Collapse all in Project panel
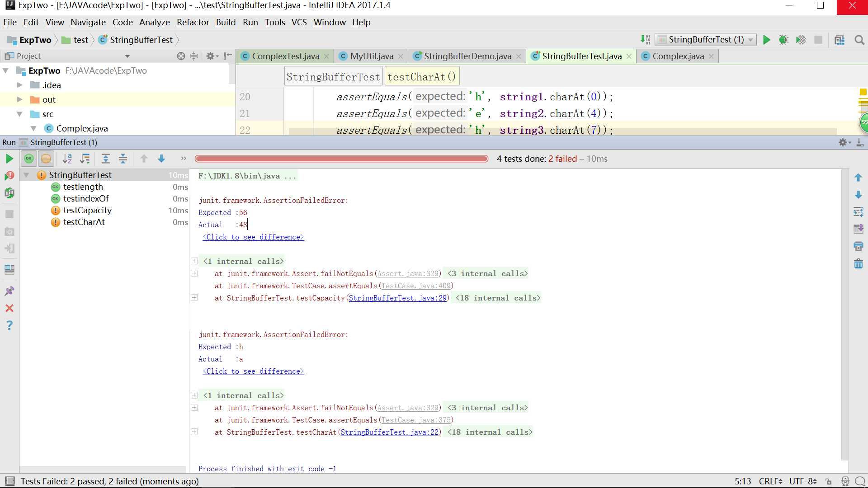 coord(193,56)
